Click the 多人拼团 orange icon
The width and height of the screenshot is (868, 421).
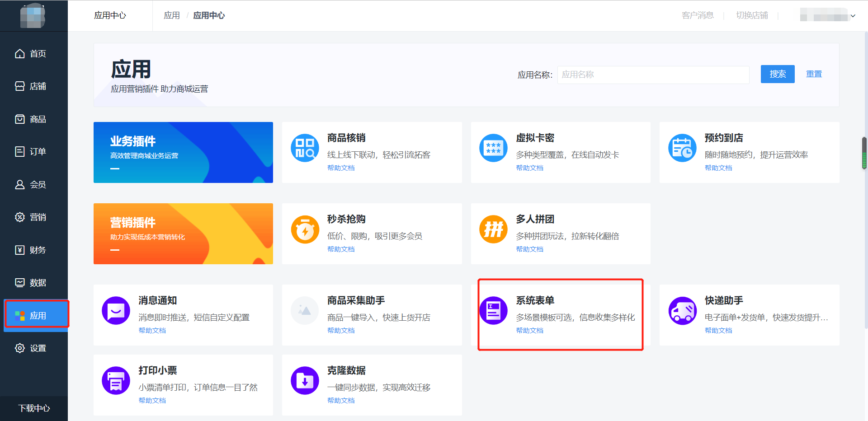[493, 229]
